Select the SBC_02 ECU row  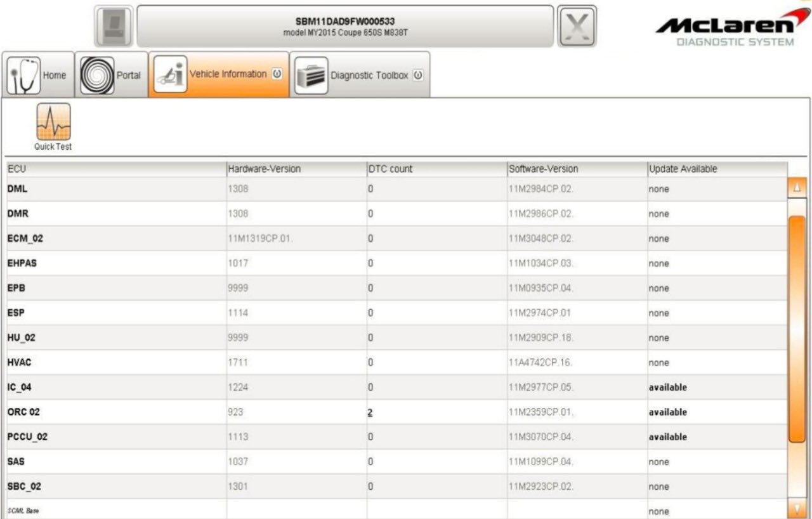[x=396, y=486]
